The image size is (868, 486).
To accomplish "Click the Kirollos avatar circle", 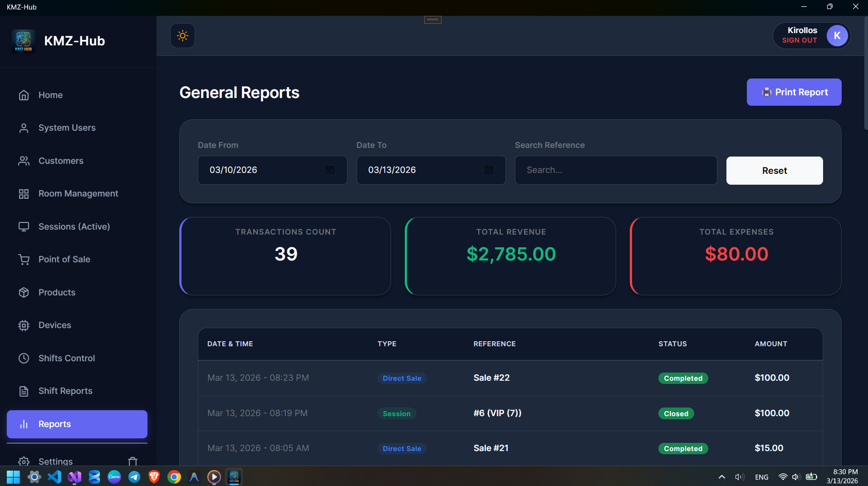I will pyautogui.click(x=837, y=35).
